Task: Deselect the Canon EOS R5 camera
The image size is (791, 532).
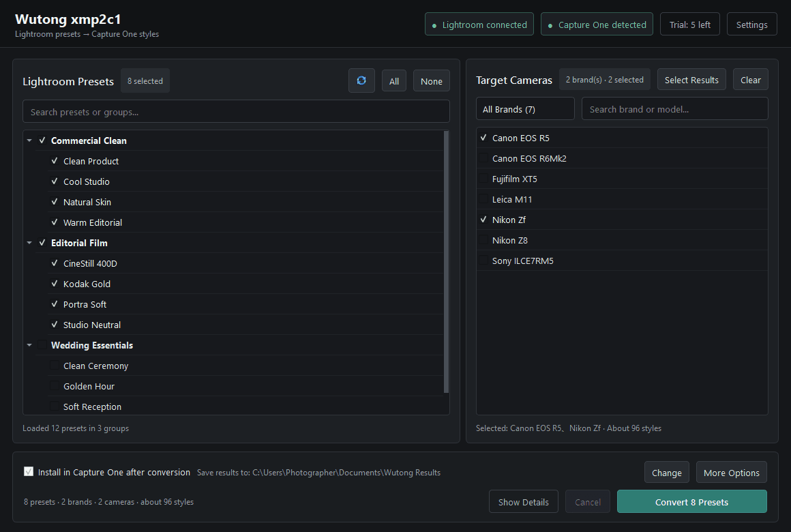Action: click(x=483, y=138)
